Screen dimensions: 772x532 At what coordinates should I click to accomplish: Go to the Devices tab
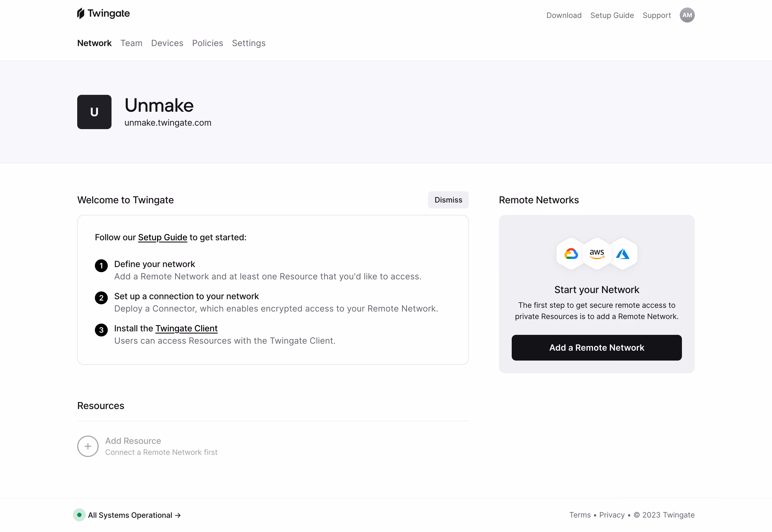(x=167, y=43)
